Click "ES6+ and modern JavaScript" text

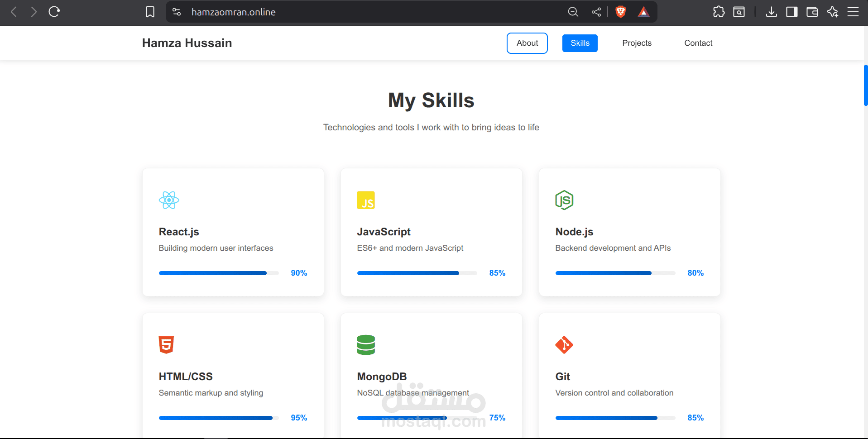[x=410, y=248]
